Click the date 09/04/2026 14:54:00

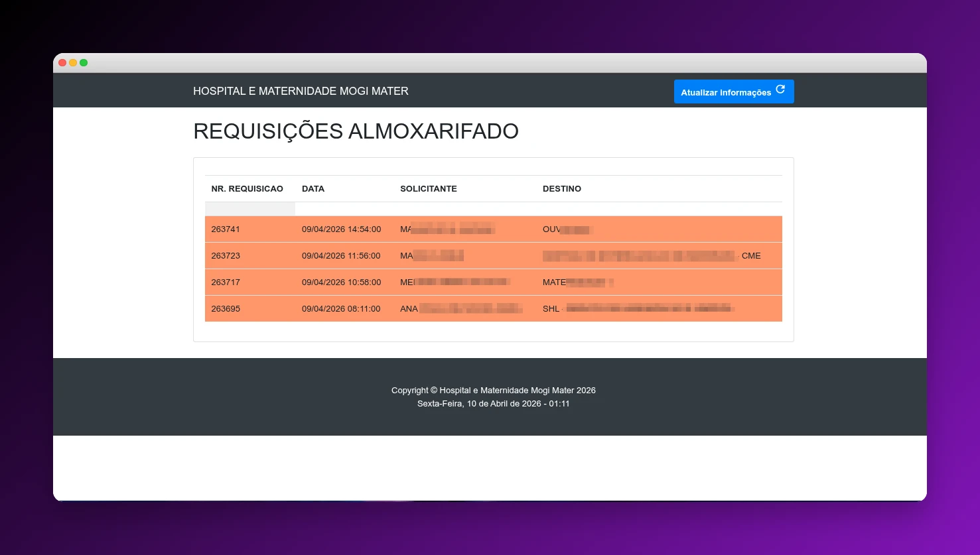pyautogui.click(x=342, y=229)
